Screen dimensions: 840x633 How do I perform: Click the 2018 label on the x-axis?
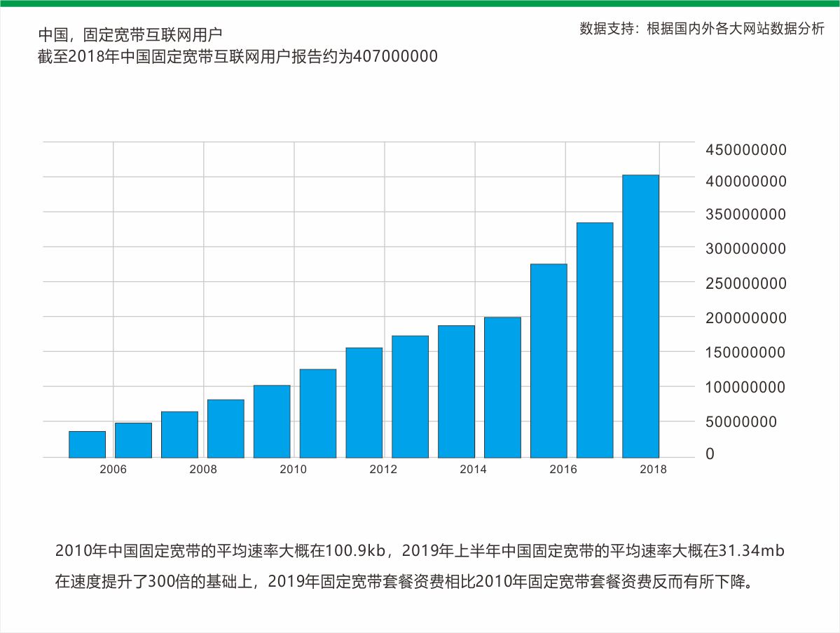(654, 470)
